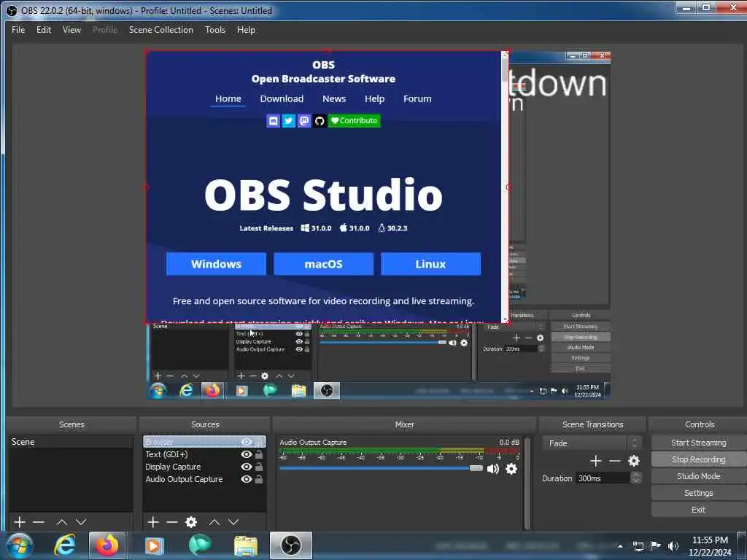Open the News link on OBS webpage

[x=334, y=98]
